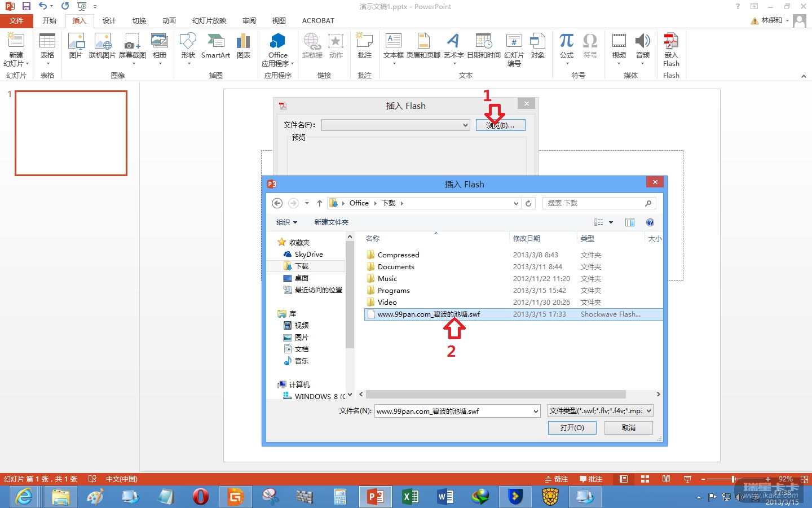
Task: Click the 打开(O) button
Action: click(572, 428)
